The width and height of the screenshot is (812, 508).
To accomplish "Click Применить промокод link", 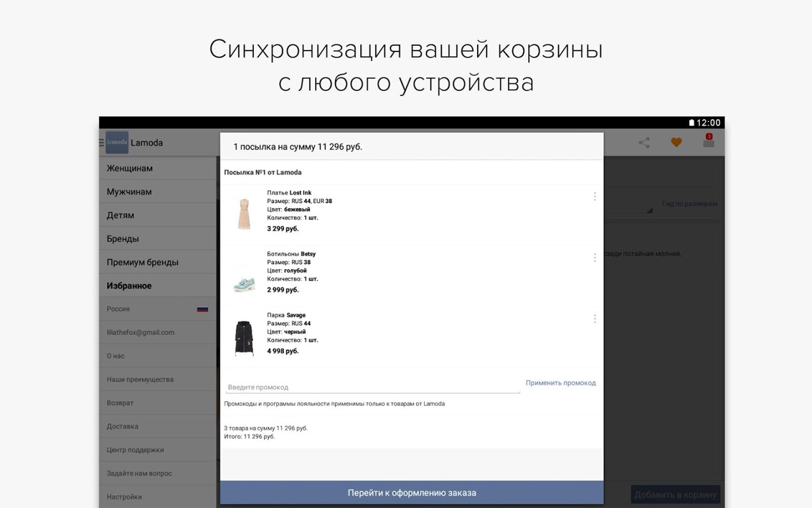I will point(561,383).
